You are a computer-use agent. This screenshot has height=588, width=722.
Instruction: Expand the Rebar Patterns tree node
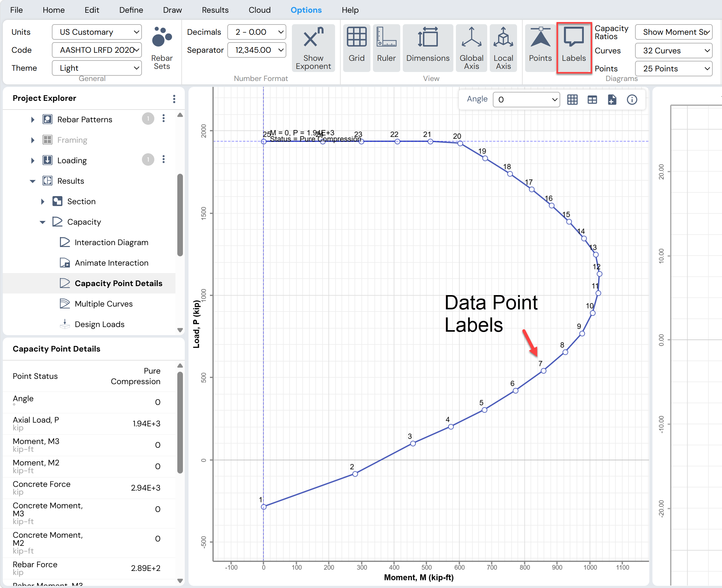(33, 119)
